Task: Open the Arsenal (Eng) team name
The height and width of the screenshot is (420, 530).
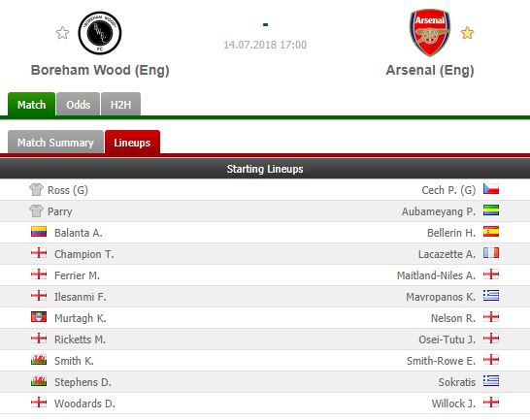Action: (x=430, y=70)
